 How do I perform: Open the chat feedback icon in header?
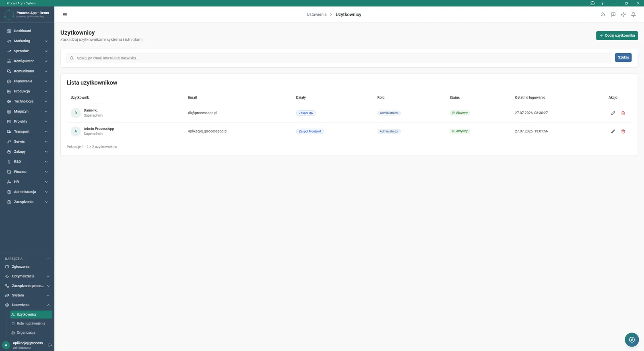613,14
